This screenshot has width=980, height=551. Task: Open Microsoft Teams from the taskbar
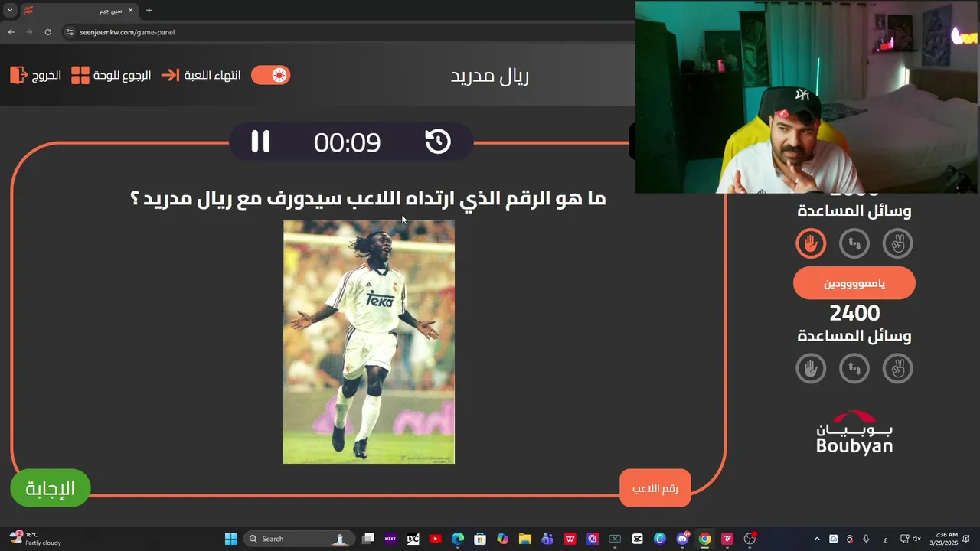[547, 539]
